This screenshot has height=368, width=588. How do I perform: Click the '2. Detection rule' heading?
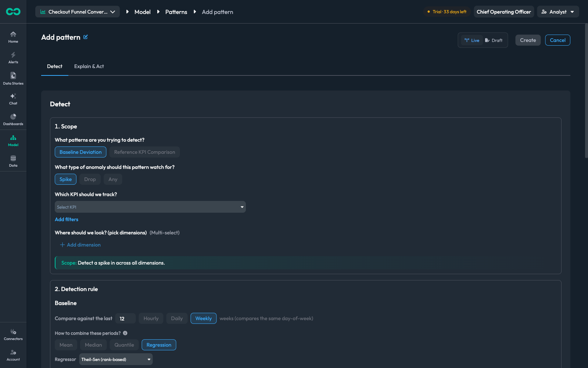coord(76,289)
